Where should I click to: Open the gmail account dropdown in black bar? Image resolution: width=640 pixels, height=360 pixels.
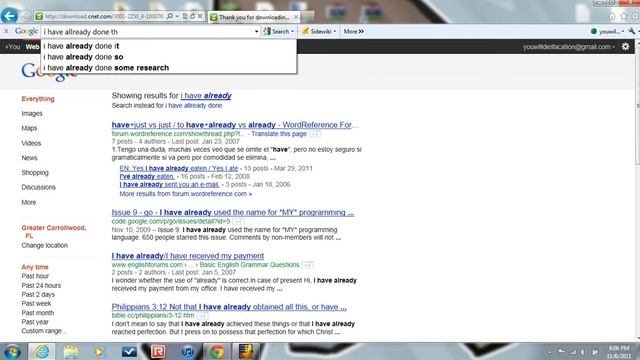pos(569,47)
